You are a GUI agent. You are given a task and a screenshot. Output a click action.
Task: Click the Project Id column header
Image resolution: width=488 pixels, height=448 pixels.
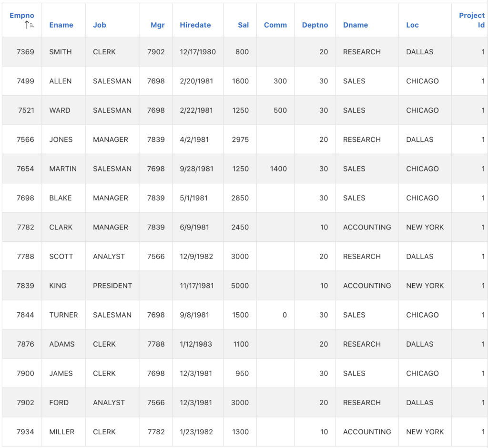click(x=471, y=20)
